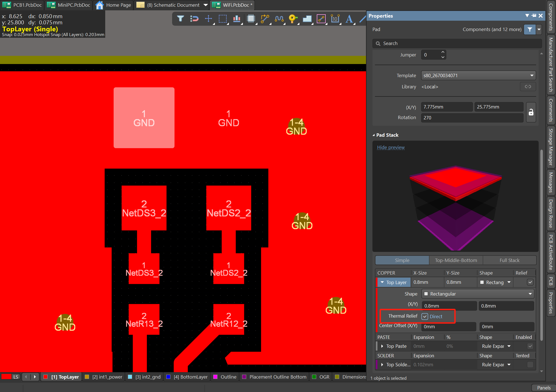This screenshot has width=556, height=392.
Task: Select the length tuning tool icon
Action: tap(279, 19)
